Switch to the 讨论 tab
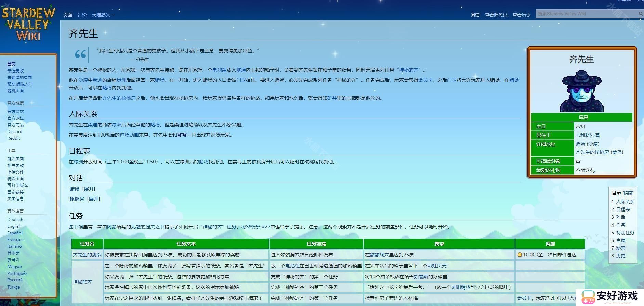Viewport: 644px width, 306px height. pyautogui.click(x=82, y=15)
